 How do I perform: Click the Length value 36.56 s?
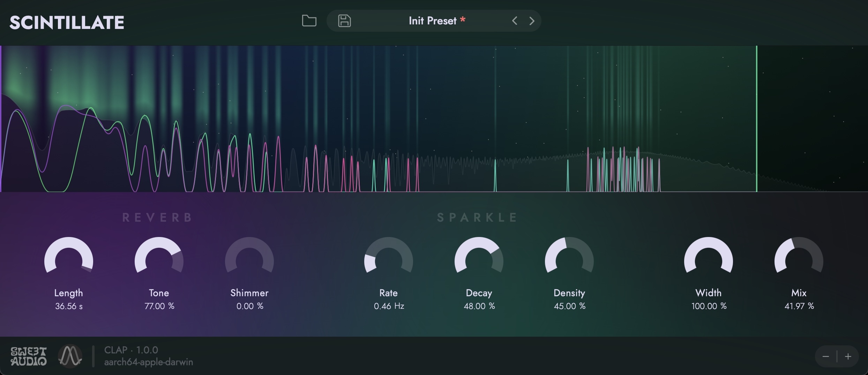(x=69, y=306)
